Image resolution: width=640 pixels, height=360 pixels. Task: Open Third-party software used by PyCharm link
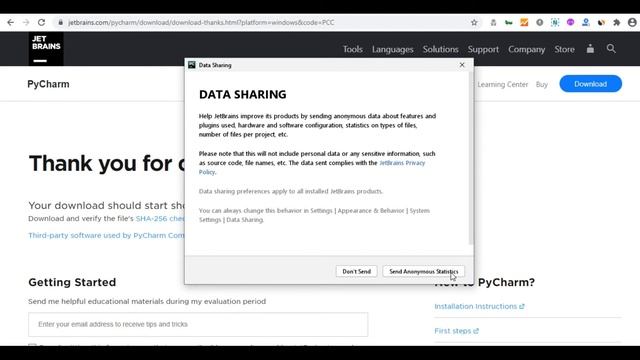(106, 236)
